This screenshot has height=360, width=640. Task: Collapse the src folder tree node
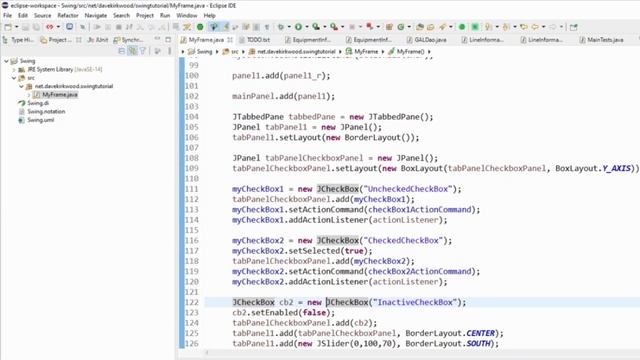click(x=14, y=78)
